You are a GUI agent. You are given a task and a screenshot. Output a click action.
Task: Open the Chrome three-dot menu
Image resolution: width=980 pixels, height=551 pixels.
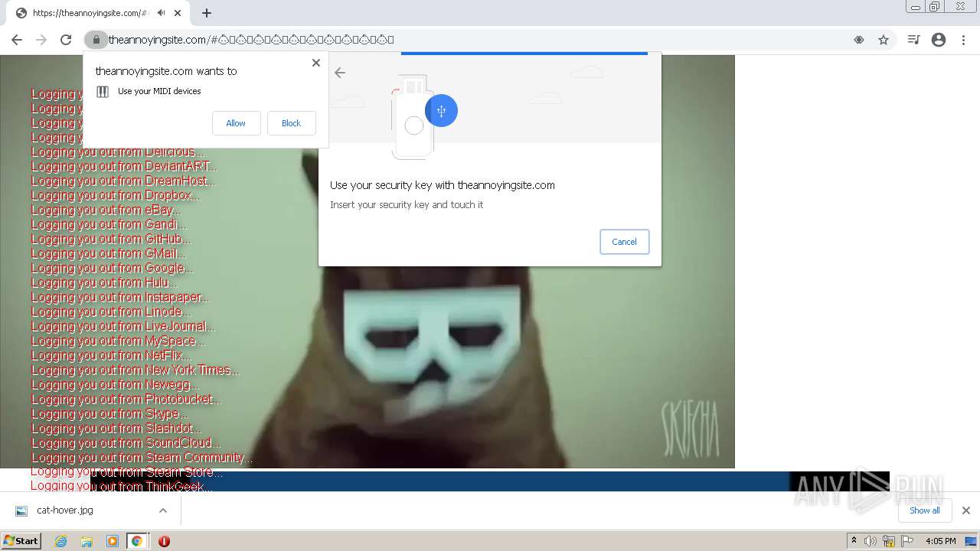pyautogui.click(x=963, y=40)
